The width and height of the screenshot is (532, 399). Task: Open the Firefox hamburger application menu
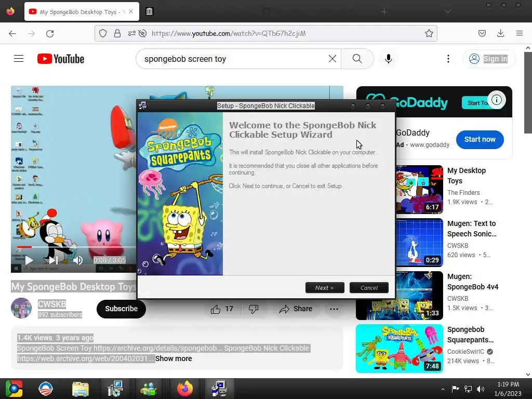click(520, 33)
